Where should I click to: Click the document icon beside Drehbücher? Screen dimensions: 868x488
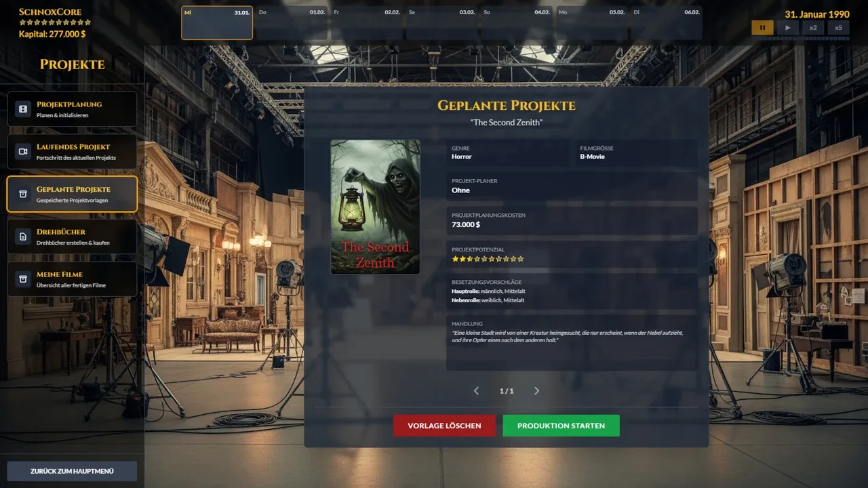click(x=23, y=237)
